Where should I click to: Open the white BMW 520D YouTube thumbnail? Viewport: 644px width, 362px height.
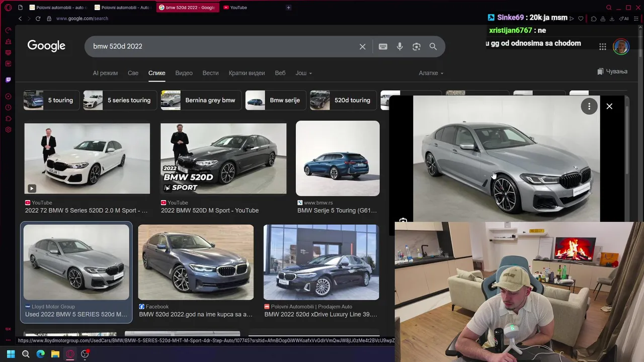tap(87, 158)
